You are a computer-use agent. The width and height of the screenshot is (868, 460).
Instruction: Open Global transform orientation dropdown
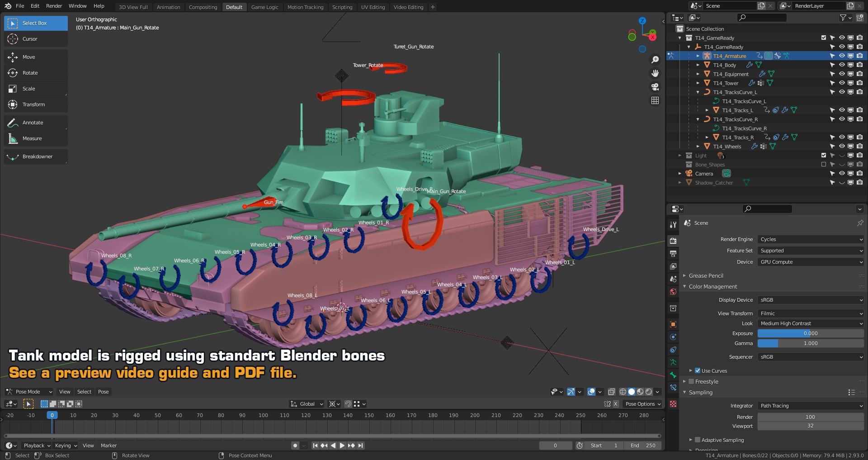[x=307, y=404]
